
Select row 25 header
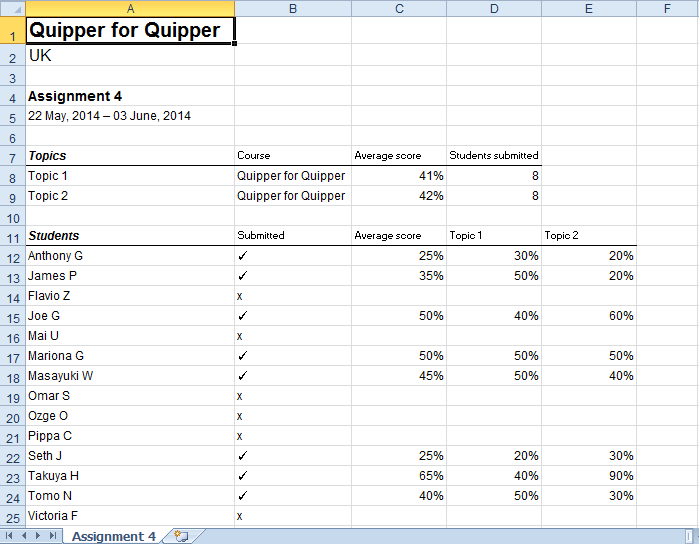tap(12, 516)
